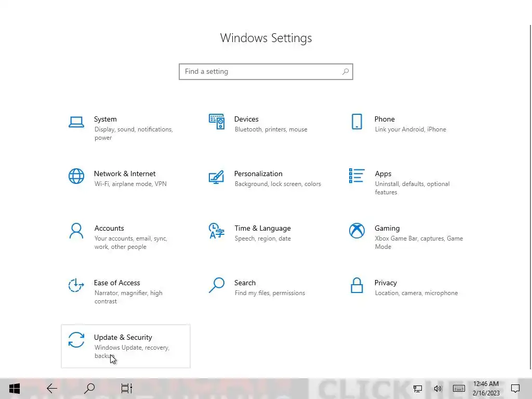Open the Network & Internet globe icon

tap(76, 176)
